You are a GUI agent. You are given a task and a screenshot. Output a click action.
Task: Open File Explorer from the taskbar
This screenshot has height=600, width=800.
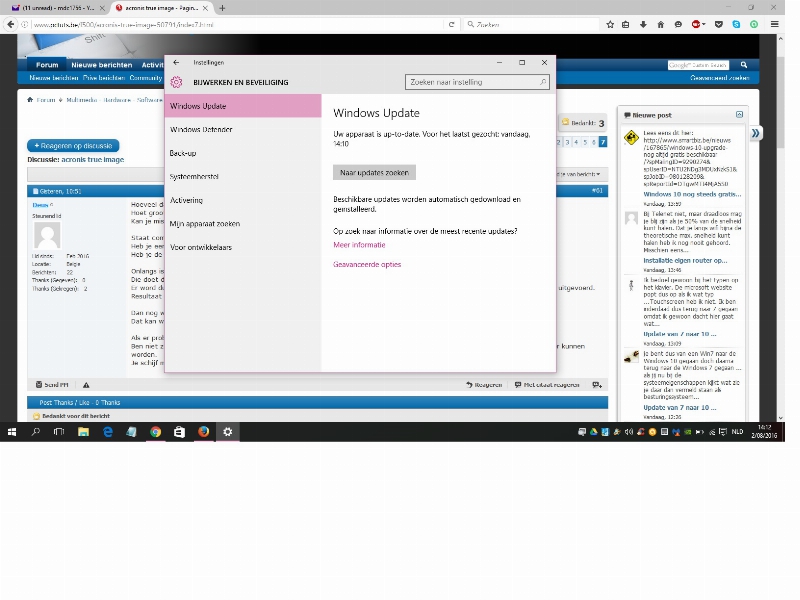pos(83,432)
